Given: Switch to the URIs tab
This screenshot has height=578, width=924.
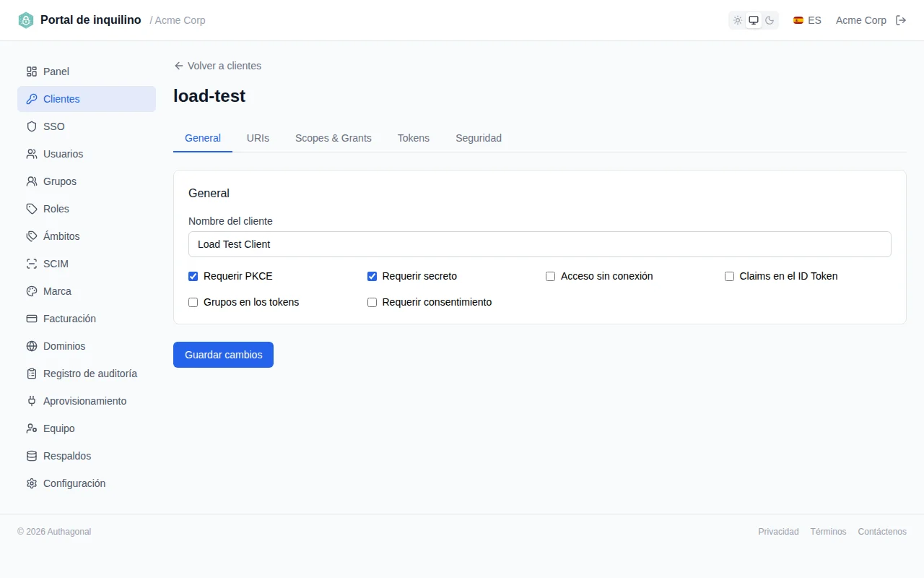Looking at the screenshot, I should pyautogui.click(x=258, y=138).
